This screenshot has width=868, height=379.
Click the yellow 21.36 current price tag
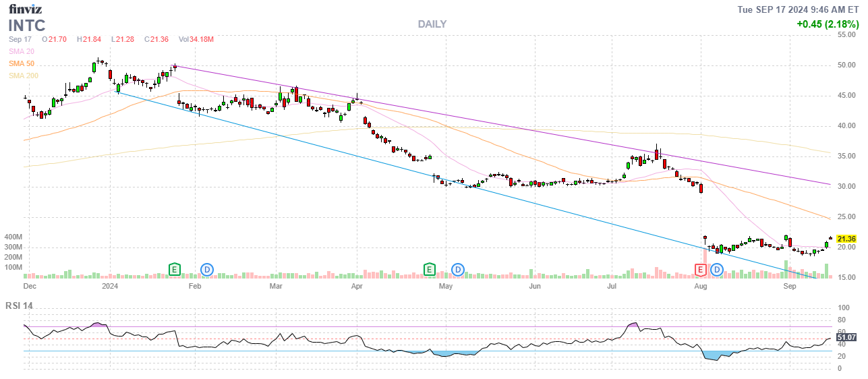click(846, 239)
